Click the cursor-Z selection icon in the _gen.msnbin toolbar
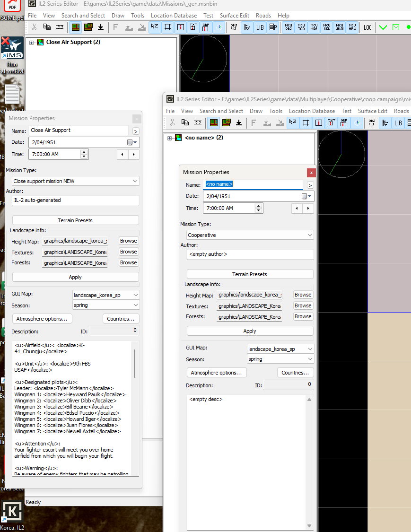This screenshot has width=411, height=532. 155,27
